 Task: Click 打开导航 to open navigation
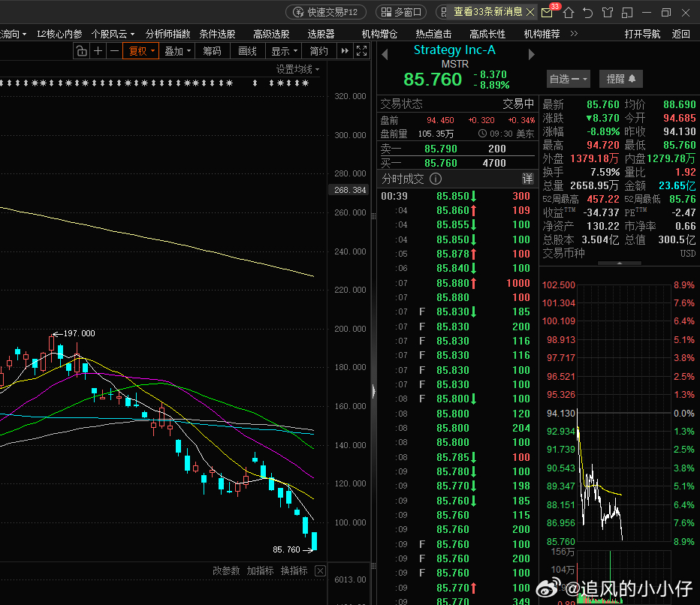point(642,34)
